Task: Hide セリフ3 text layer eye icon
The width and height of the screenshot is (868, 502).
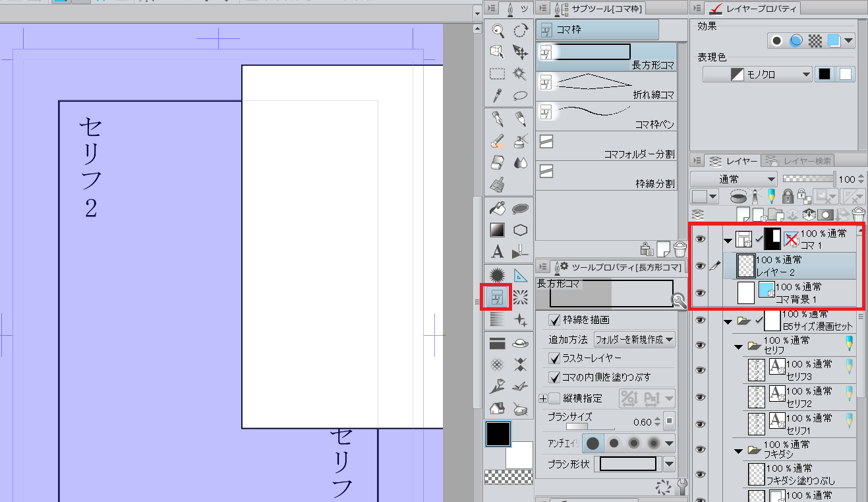Action: point(701,370)
